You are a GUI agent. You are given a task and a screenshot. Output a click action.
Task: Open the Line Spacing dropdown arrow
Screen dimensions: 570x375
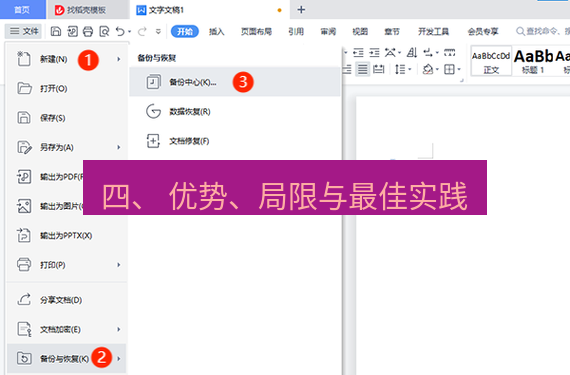tap(410, 69)
